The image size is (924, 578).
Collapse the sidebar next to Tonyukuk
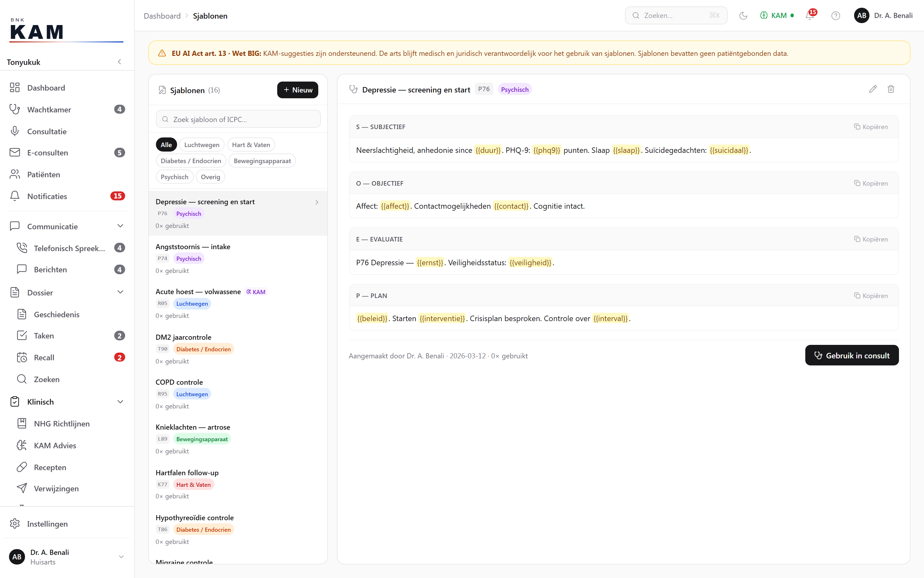click(119, 62)
